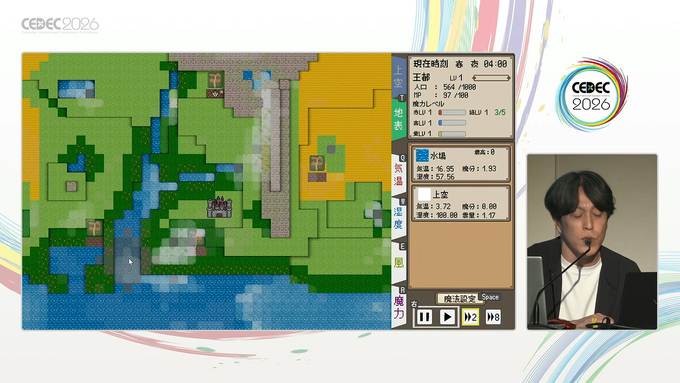Play the simulation at normal speed
Image resolution: width=680 pixels, height=383 pixels.
click(447, 318)
